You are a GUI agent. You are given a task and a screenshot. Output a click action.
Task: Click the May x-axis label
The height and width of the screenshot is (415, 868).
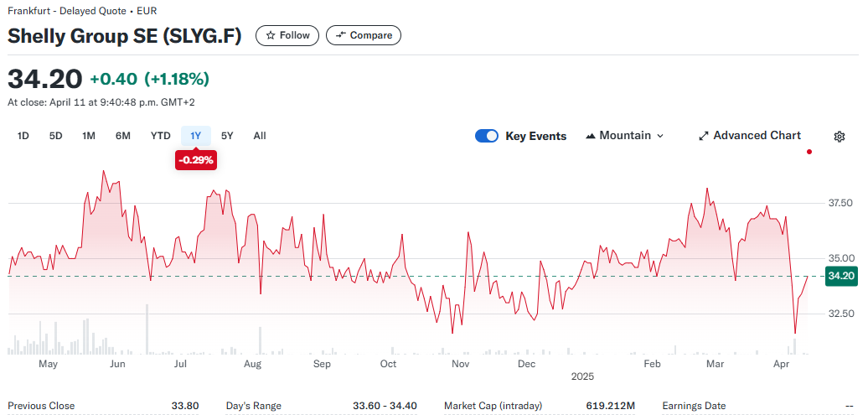tap(48, 364)
